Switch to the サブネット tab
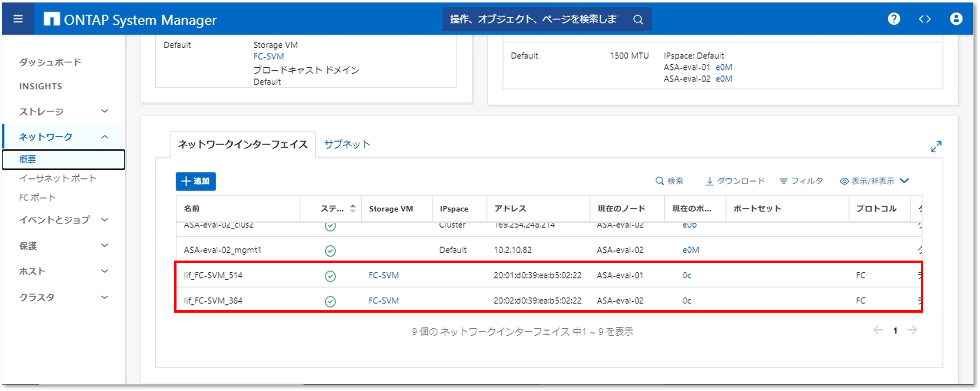 point(347,144)
